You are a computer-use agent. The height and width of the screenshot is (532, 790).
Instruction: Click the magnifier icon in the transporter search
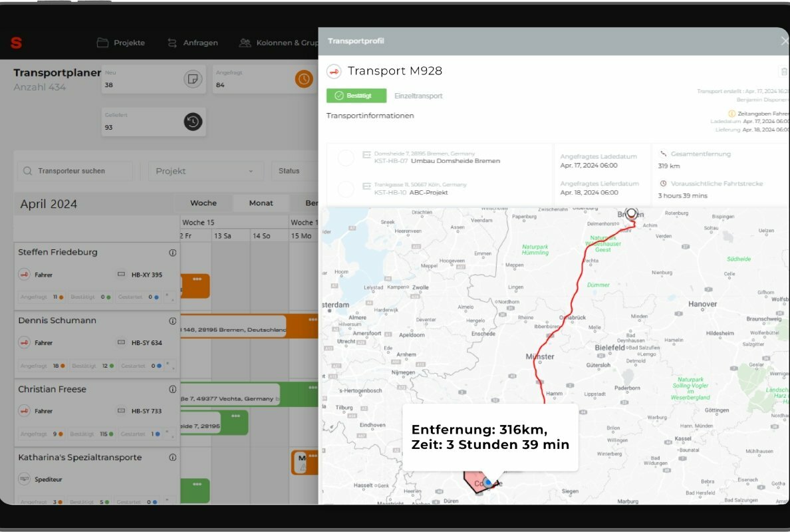[28, 171]
